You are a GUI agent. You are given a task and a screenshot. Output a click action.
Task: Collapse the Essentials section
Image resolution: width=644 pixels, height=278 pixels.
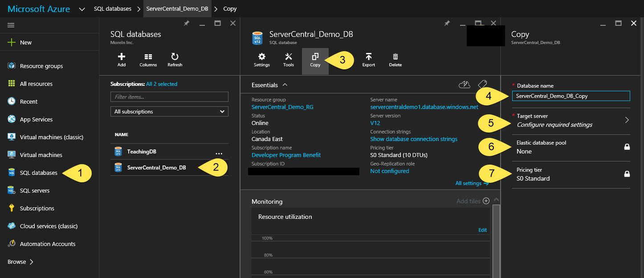pyautogui.click(x=285, y=85)
